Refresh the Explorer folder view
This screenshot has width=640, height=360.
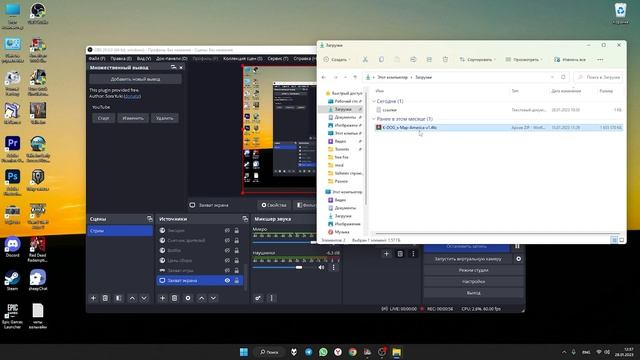click(563, 77)
